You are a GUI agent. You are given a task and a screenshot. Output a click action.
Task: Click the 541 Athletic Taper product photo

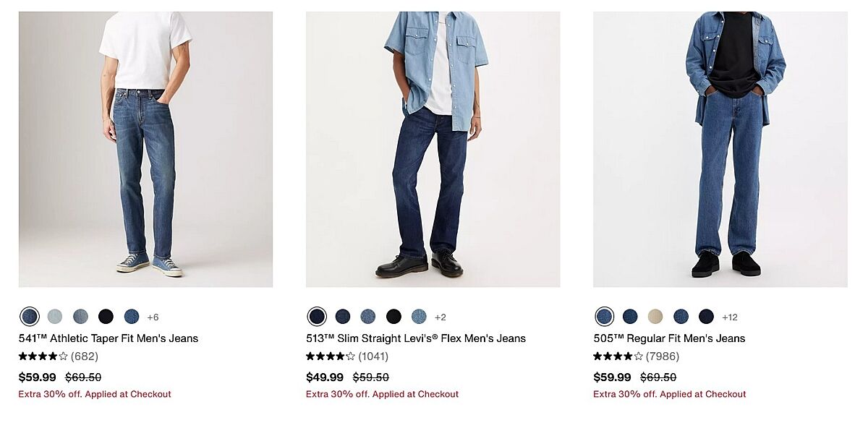(145, 149)
